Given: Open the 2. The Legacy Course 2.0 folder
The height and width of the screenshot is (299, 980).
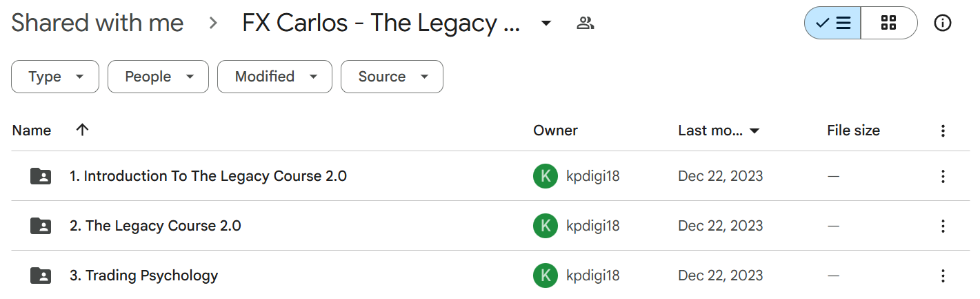Looking at the screenshot, I should point(155,226).
